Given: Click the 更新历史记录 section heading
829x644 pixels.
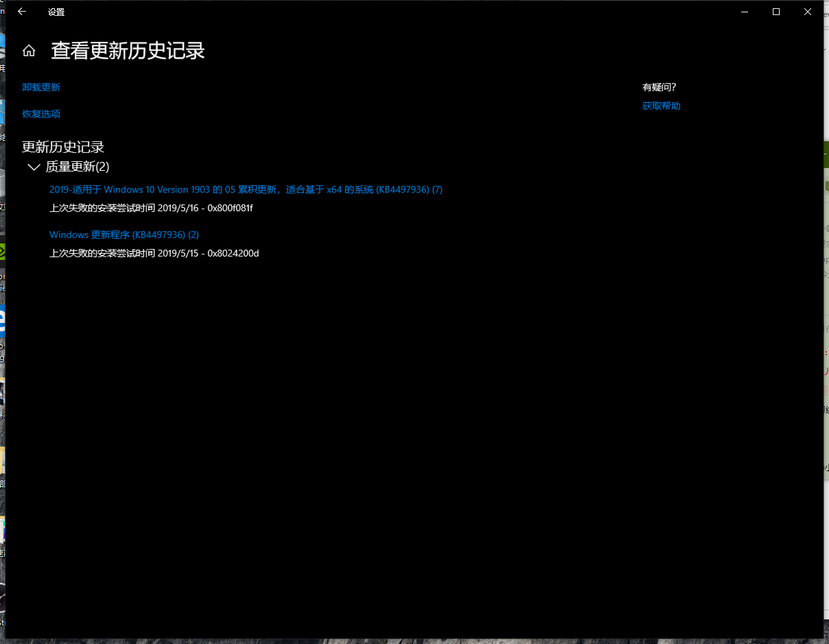Looking at the screenshot, I should click(63, 147).
